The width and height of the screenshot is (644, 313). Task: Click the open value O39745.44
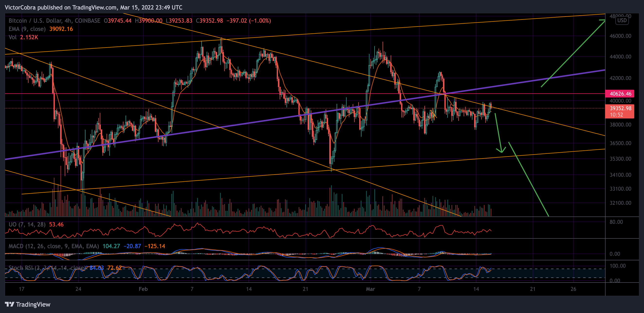[118, 20]
